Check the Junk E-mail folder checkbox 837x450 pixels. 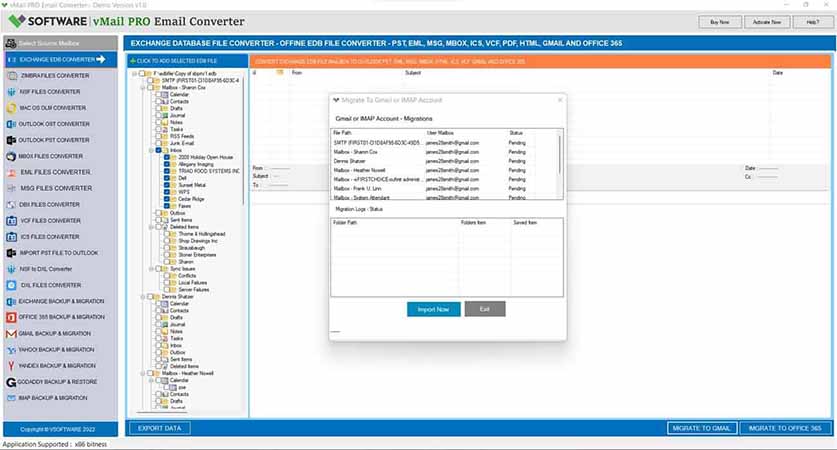click(159, 144)
